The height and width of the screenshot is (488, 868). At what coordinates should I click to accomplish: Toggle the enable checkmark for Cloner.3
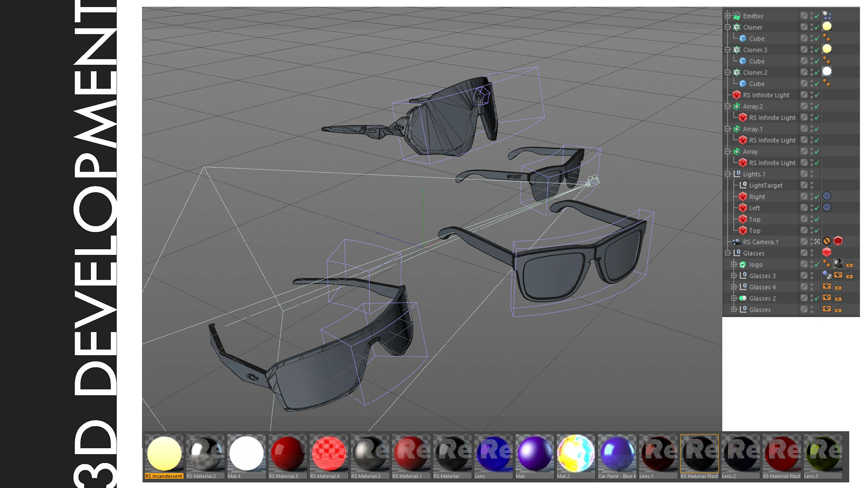(817, 50)
